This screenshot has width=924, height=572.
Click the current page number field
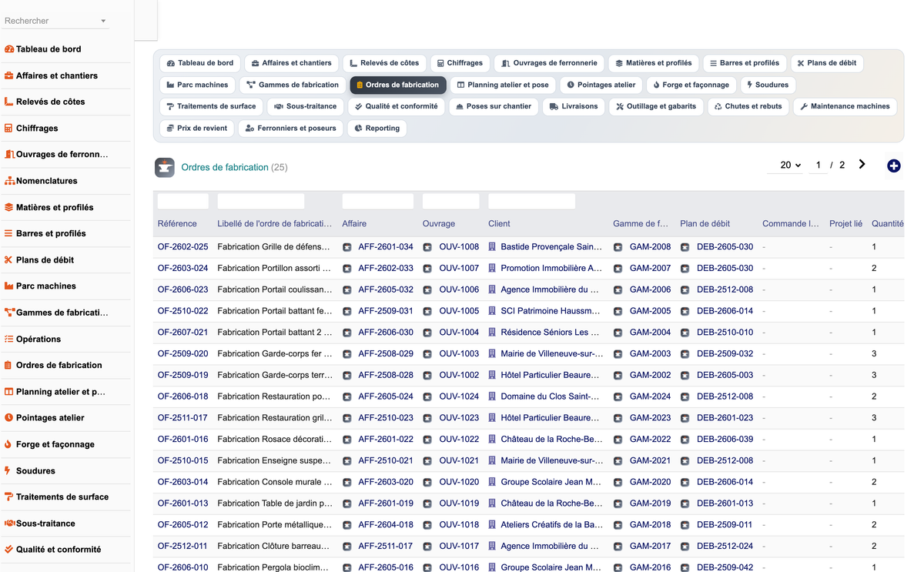point(818,165)
